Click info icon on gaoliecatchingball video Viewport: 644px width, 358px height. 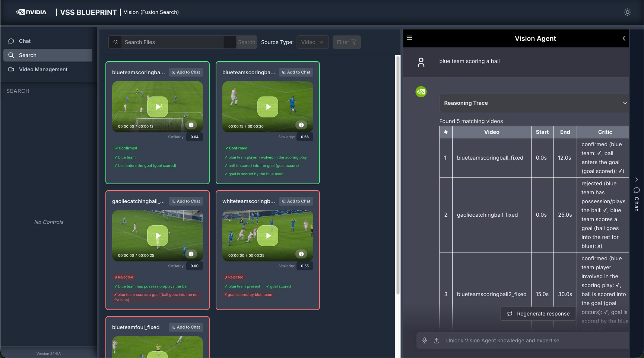(x=191, y=254)
